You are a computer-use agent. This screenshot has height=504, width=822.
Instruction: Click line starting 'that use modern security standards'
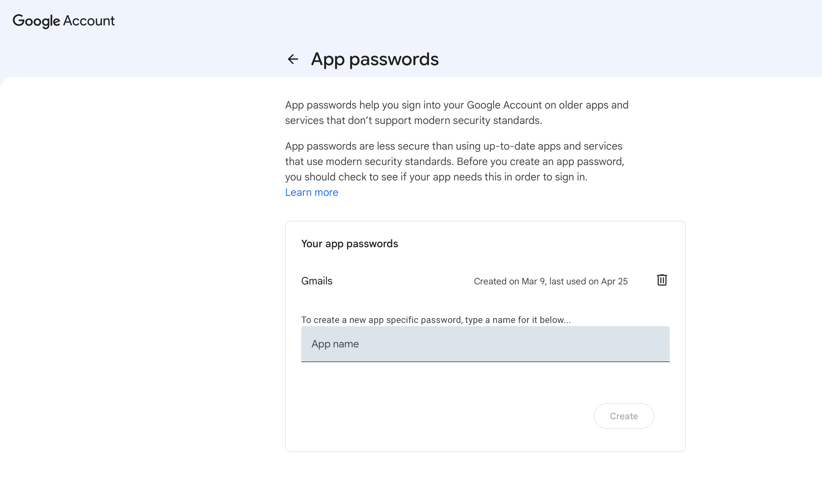[x=455, y=161]
